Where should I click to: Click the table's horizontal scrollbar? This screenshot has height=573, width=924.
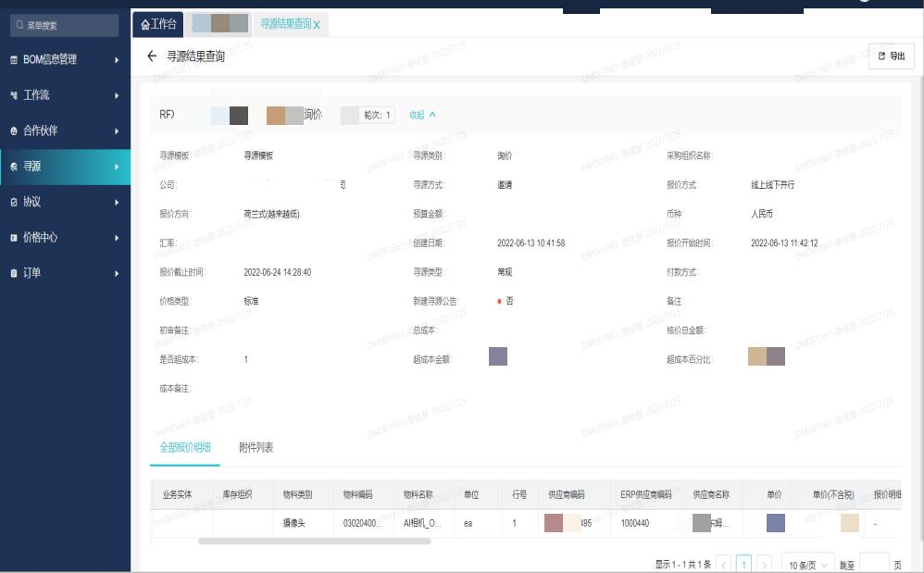click(315, 541)
